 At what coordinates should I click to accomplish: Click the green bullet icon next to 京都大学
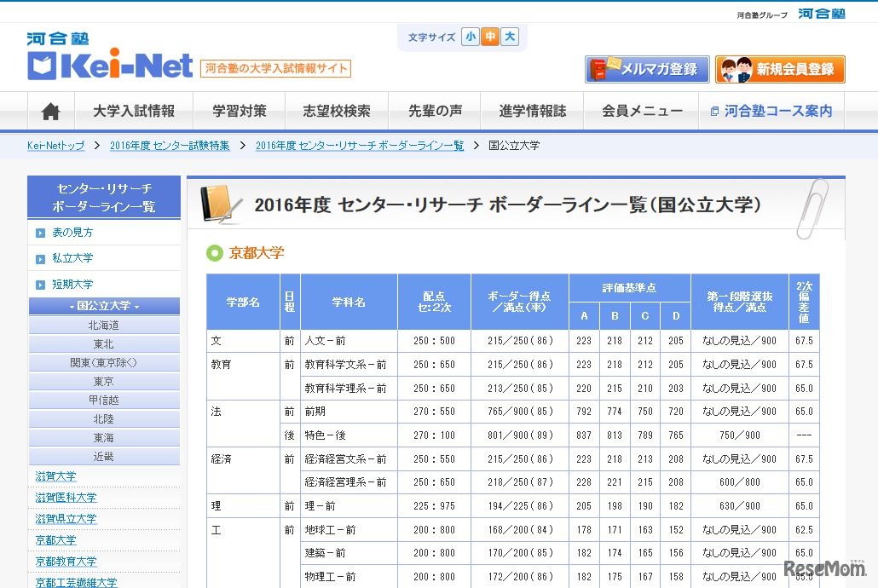click(213, 252)
